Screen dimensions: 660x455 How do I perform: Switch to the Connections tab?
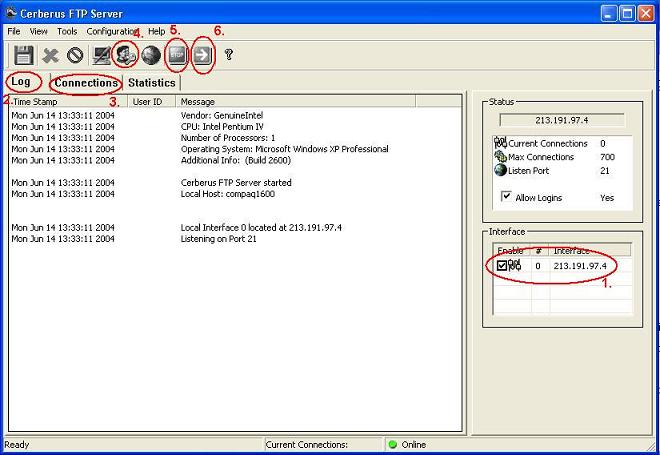86,83
